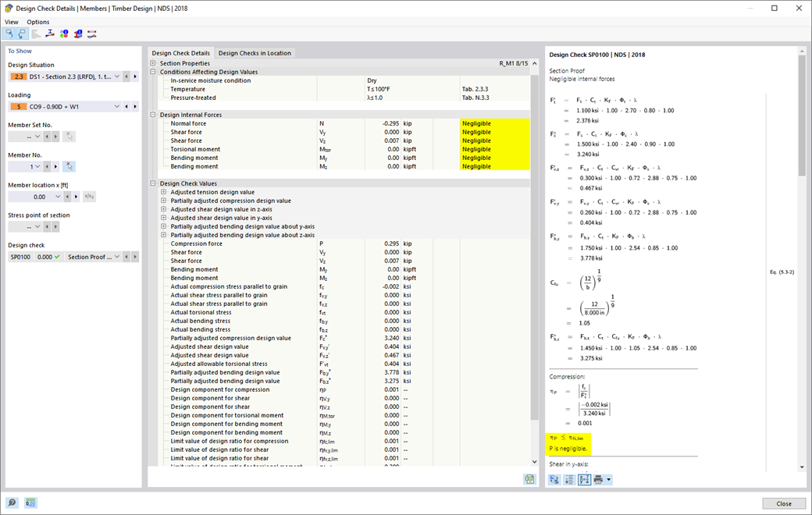Image resolution: width=812 pixels, height=515 pixels.
Task: Expand Adjusted shear design value in y-axis
Action: click(x=164, y=218)
